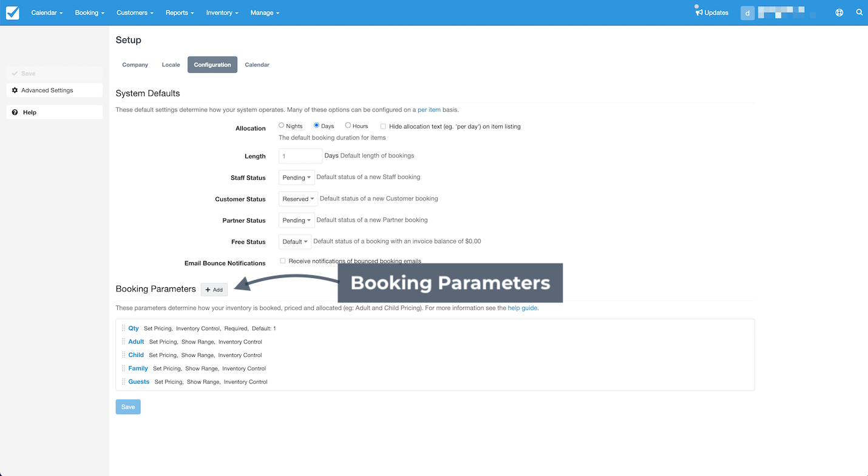The height and width of the screenshot is (476, 868).
Task: Open the Inventory menu in navbar
Action: tap(222, 13)
